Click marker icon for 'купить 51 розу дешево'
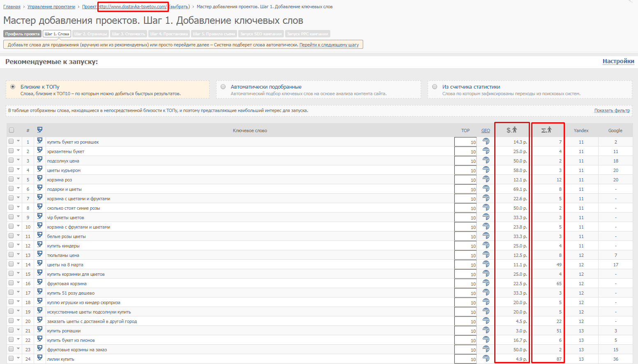Image resolution: width=638 pixels, height=364 pixels. click(x=40, y=292)
